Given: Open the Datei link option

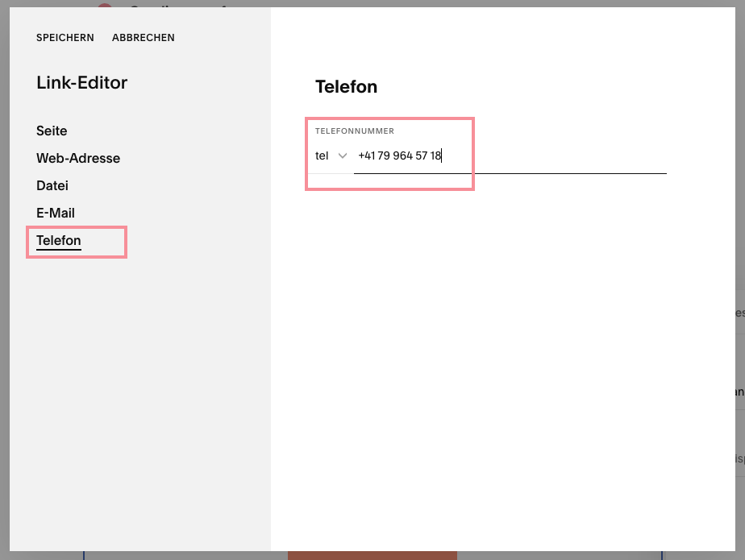Looking at the screenshot, I should point(52,185).
